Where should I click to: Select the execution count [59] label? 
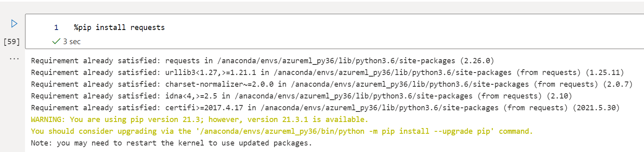pos(12,42)
